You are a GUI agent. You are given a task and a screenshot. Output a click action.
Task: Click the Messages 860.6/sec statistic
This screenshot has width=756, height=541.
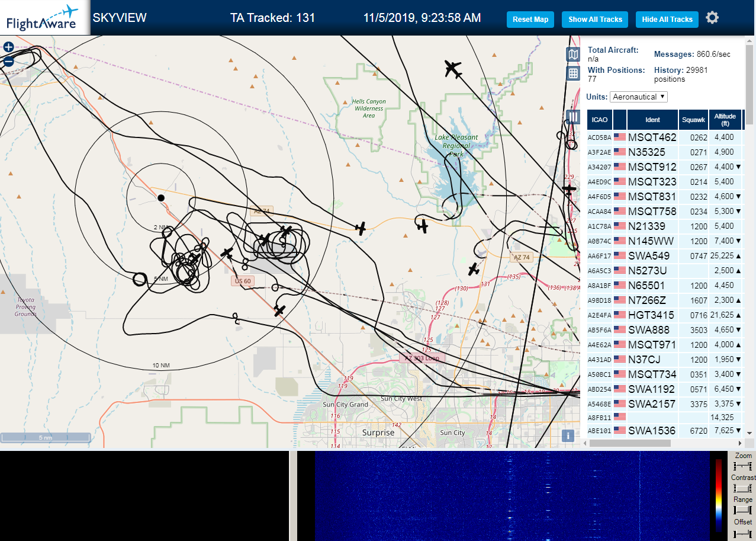click(x=692, y=55)
